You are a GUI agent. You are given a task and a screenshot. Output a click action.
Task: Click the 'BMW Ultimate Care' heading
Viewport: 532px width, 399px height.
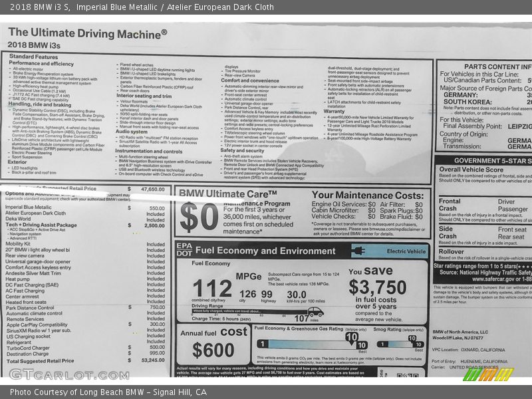(227, 194)
